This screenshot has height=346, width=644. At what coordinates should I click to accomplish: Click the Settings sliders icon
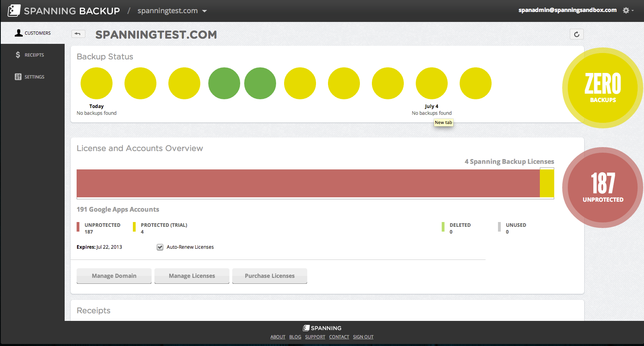coord(18,77)
